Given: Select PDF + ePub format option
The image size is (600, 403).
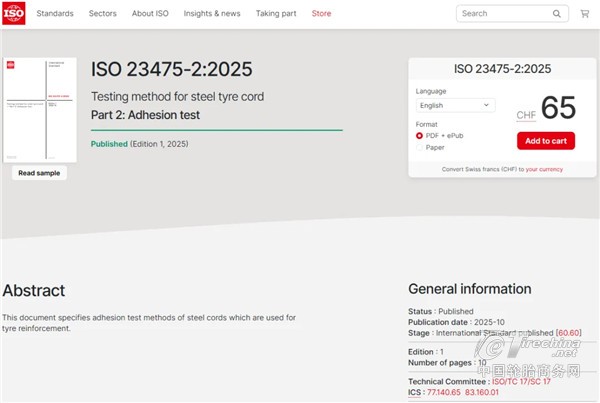Looking at the screenshot, I should [420, 135].
